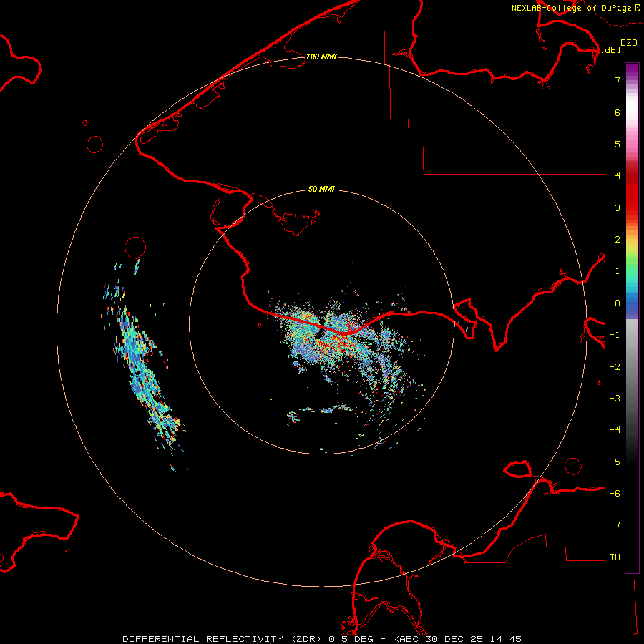Click the ZDR color scale bar
The image size is (644, 644).
point(632,318)
